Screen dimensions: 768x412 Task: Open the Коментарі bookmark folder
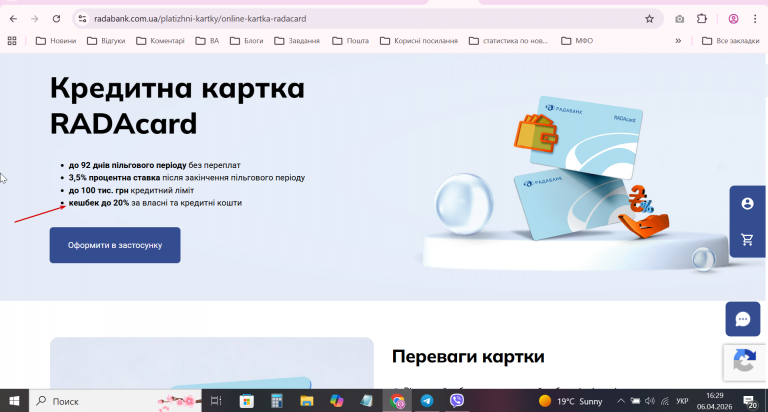(x=160, y=41)
